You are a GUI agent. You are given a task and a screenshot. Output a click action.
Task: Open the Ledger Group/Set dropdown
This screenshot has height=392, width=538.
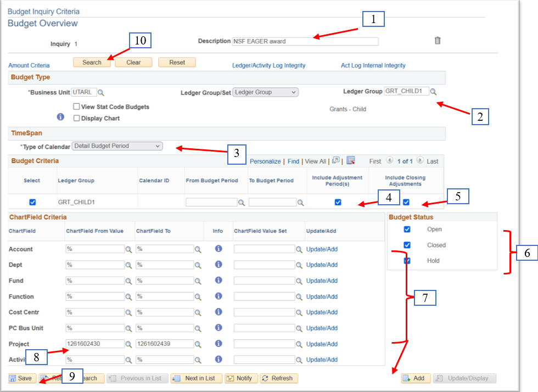click(x=265, y=92)
